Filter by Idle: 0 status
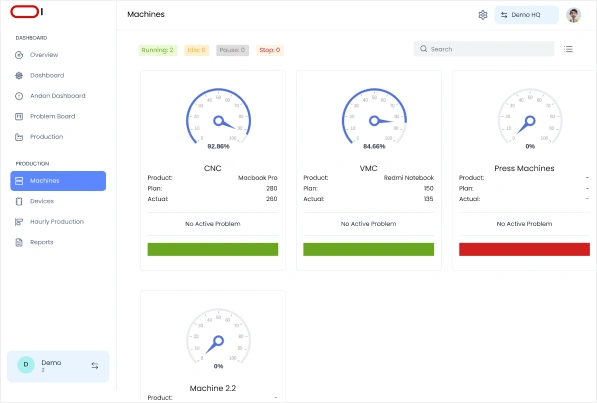This screenshot has width=597, height=403. pos(196,50)
